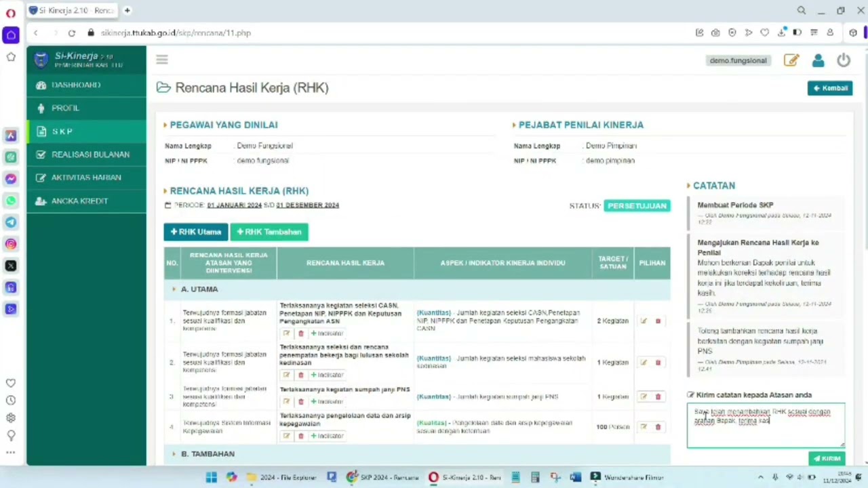Add page to bookmarks with heart icon
The height and width of the screenshot is (488, 868).
[765, 33]
